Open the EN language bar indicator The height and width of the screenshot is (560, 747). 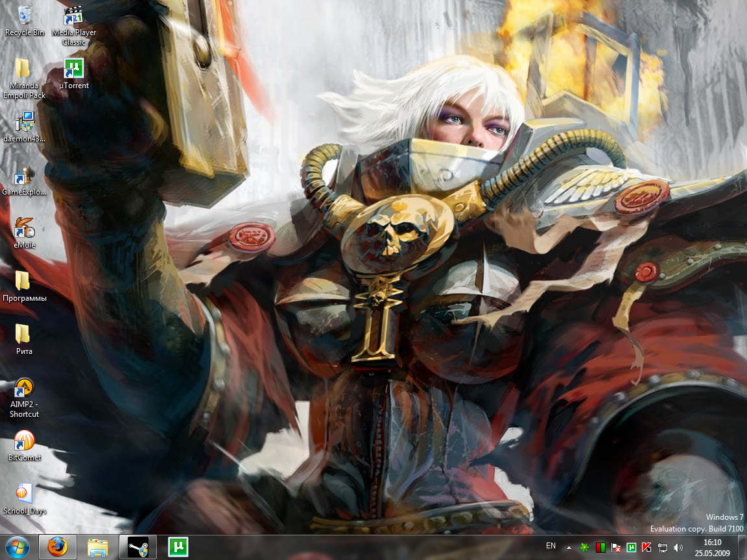[551, 546]
